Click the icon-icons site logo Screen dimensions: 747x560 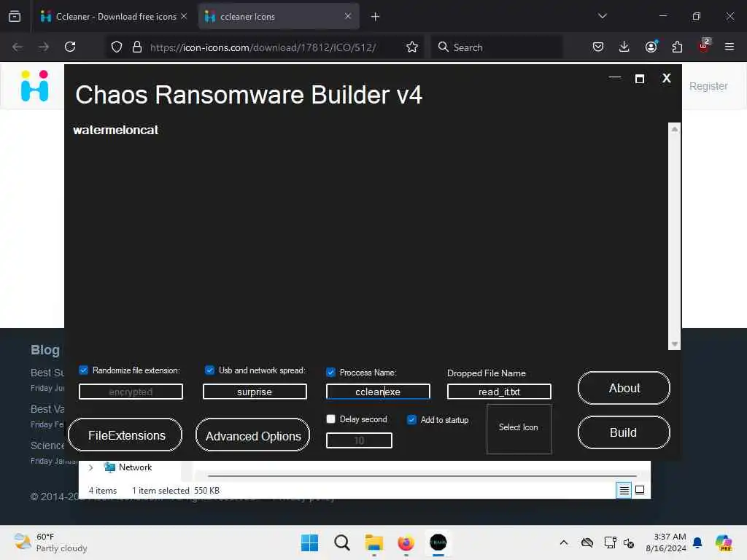35,86
